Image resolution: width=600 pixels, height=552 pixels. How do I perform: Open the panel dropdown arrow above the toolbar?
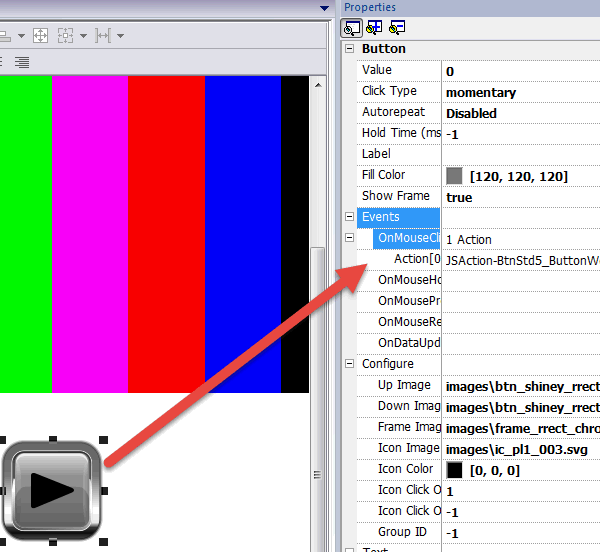(x=324, y=8)
